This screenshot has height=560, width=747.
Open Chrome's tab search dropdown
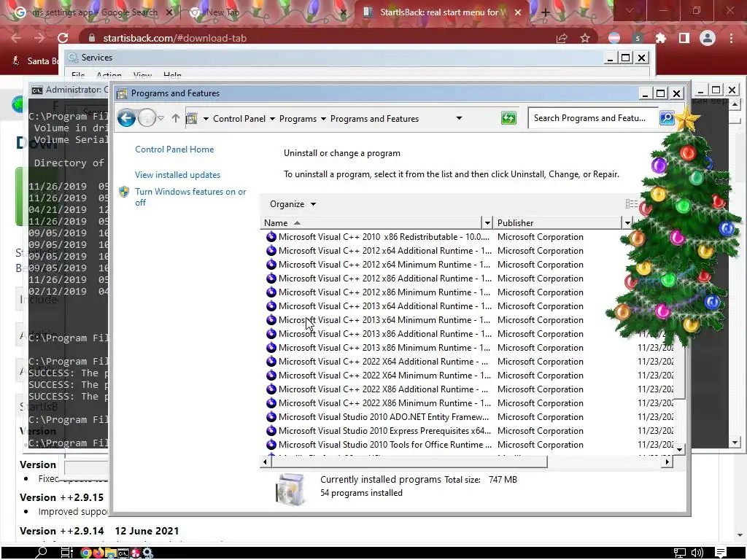tap(630, 10)
